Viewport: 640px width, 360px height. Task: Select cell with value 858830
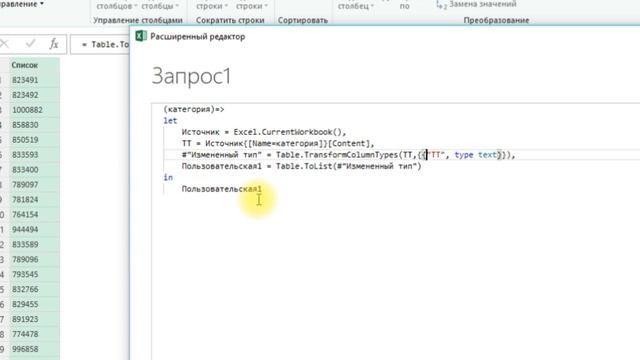pyautogui.click(x=34, y=125)
